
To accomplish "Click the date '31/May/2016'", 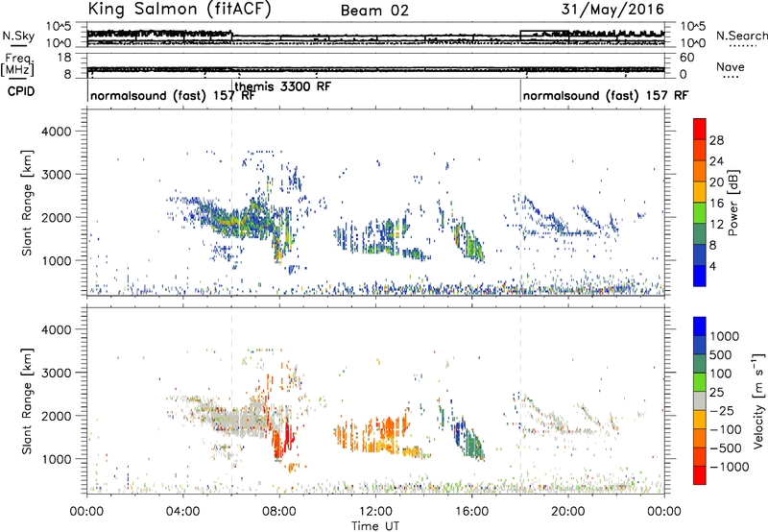I will coord(612,10).
